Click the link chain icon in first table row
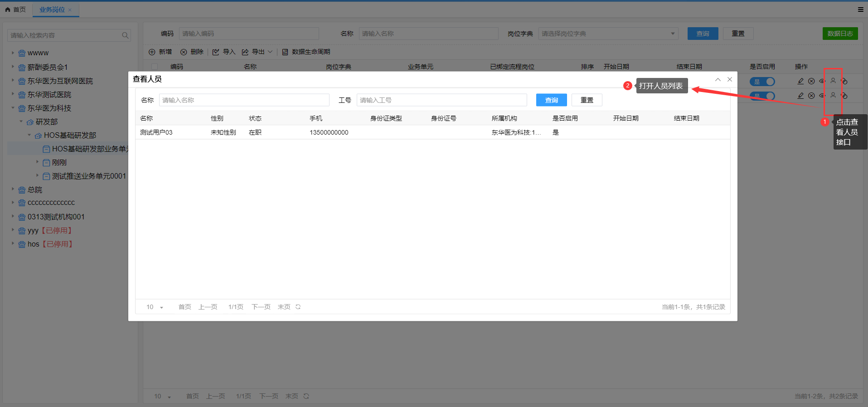 844,81
